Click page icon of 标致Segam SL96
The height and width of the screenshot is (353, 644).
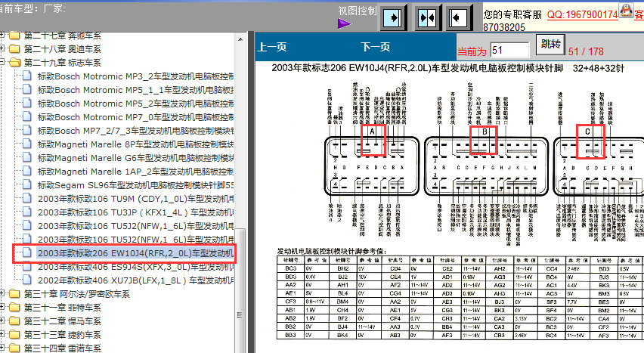pyautogui.click(x=27, y=184)
